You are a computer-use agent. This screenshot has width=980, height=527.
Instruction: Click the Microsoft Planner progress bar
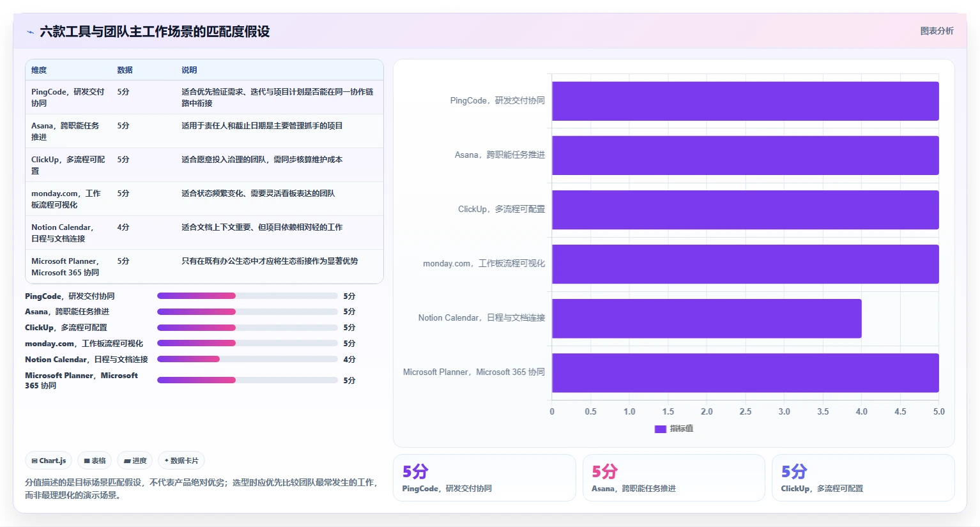(x=247, y=380)
